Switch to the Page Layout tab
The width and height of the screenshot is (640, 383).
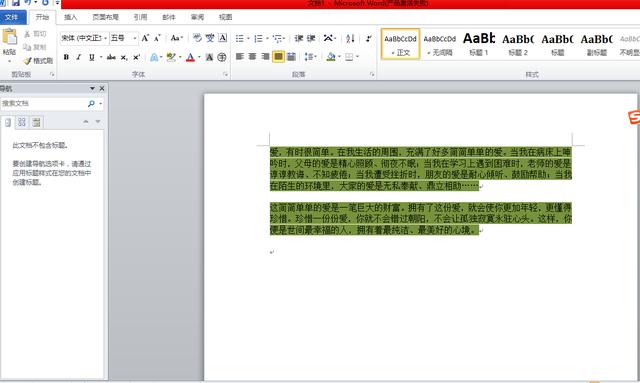tap(105, 17)
